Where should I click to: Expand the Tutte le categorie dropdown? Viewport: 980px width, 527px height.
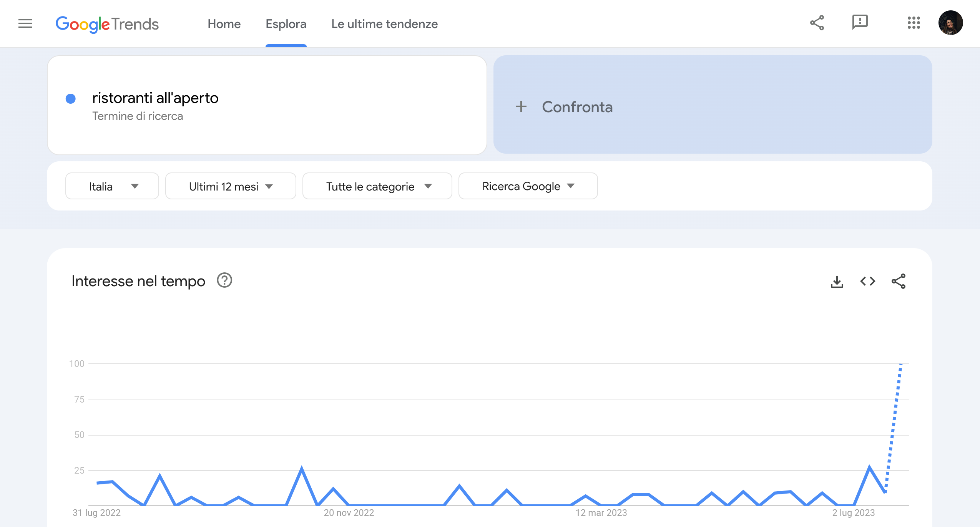[377, 186]
